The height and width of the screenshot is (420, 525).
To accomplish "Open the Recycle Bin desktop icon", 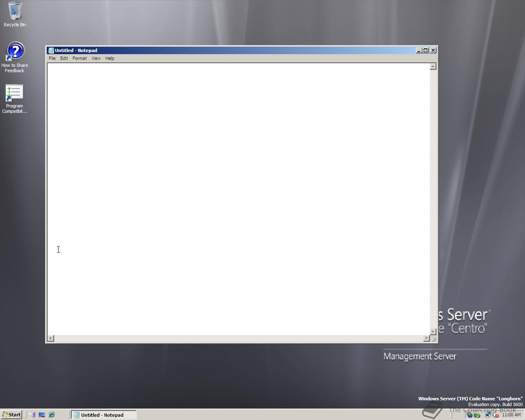I will pos(15,14).
